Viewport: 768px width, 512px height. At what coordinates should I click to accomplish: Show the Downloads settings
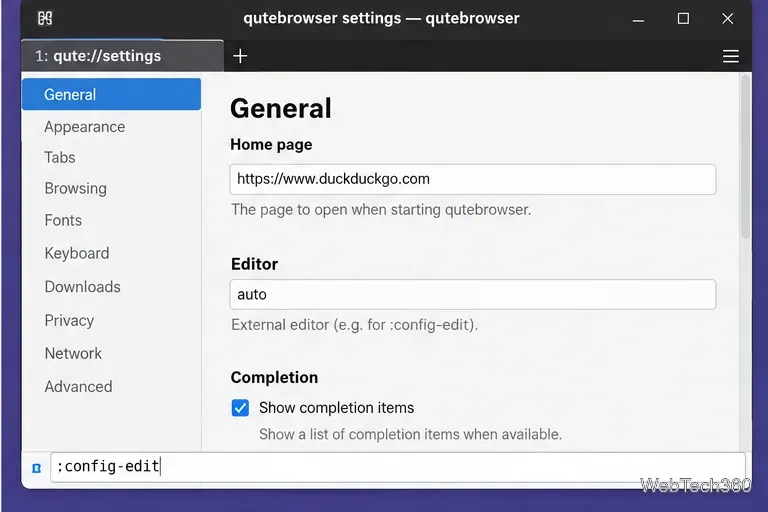(82, 287)
